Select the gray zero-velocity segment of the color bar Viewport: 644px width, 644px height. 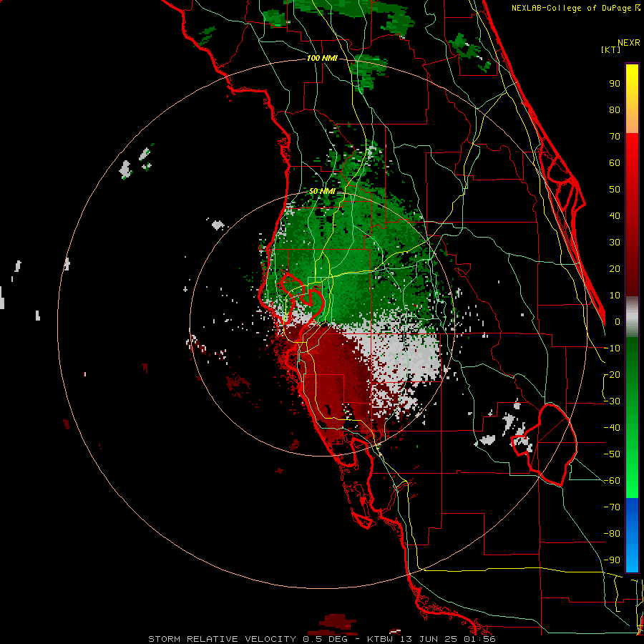coord(632,316)
